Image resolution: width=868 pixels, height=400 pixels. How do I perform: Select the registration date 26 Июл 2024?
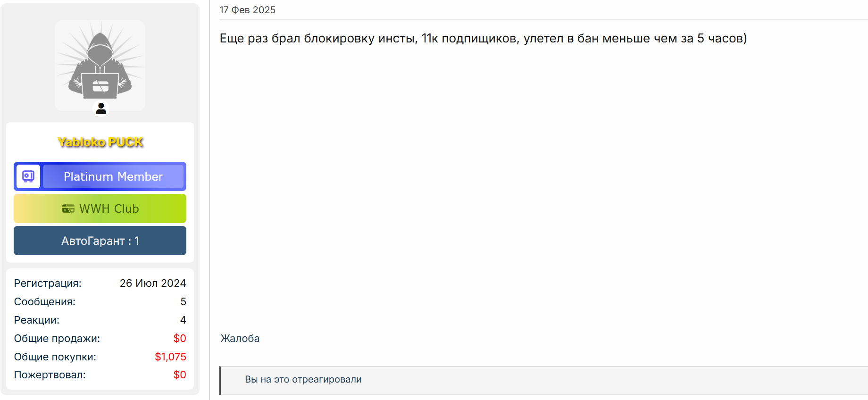153,283
